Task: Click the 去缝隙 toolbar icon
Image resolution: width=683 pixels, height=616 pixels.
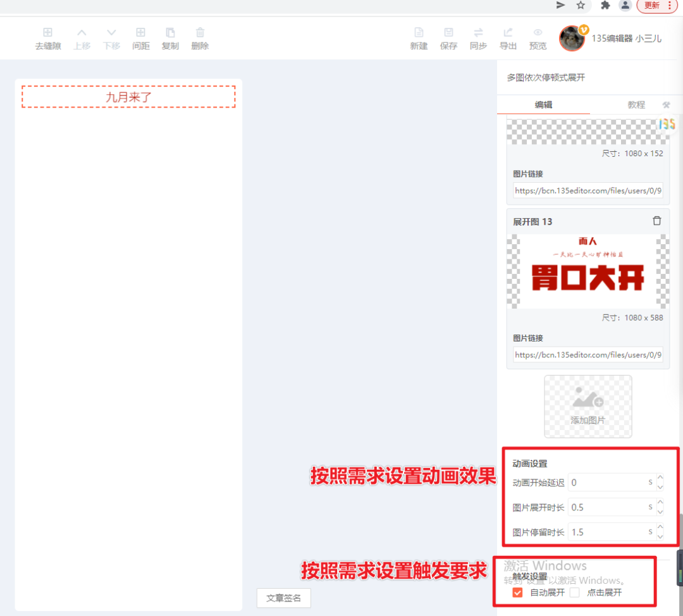Action: click(48, 39)
